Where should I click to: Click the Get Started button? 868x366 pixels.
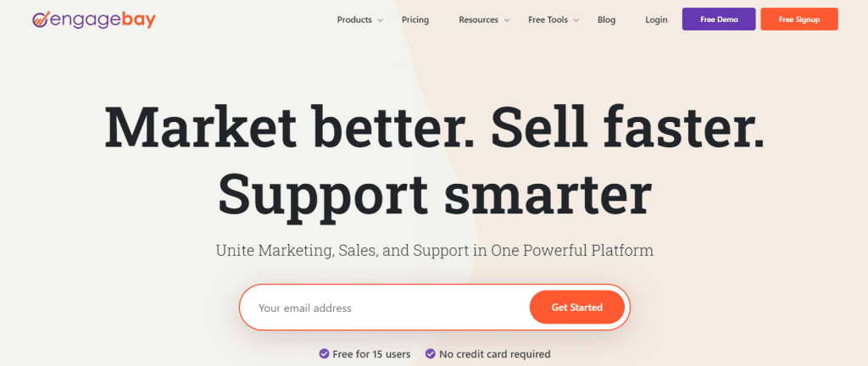(x=576, y=308)
